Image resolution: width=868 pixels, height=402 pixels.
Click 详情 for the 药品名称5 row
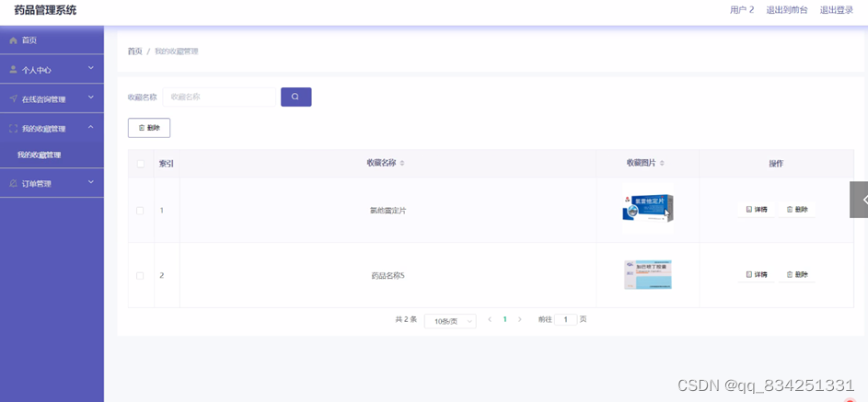point(757,275)
